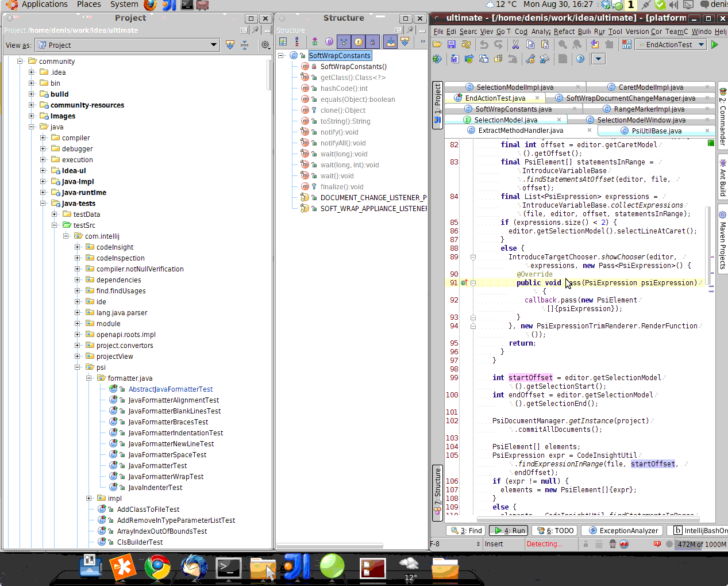This screenshot has height=586, width=728.
Task: Click the Help question mark icon
Action: [580, 59]
